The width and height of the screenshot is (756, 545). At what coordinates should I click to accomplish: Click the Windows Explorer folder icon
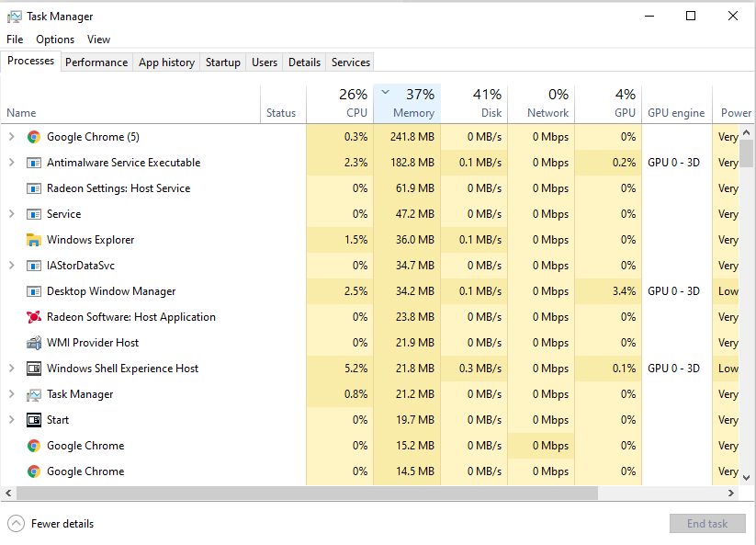34,240
